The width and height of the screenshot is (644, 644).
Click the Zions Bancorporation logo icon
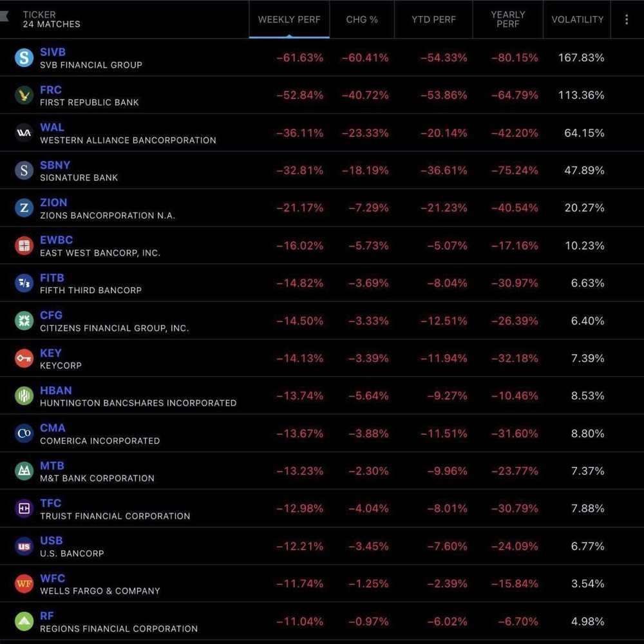click(x=24, y=208)
